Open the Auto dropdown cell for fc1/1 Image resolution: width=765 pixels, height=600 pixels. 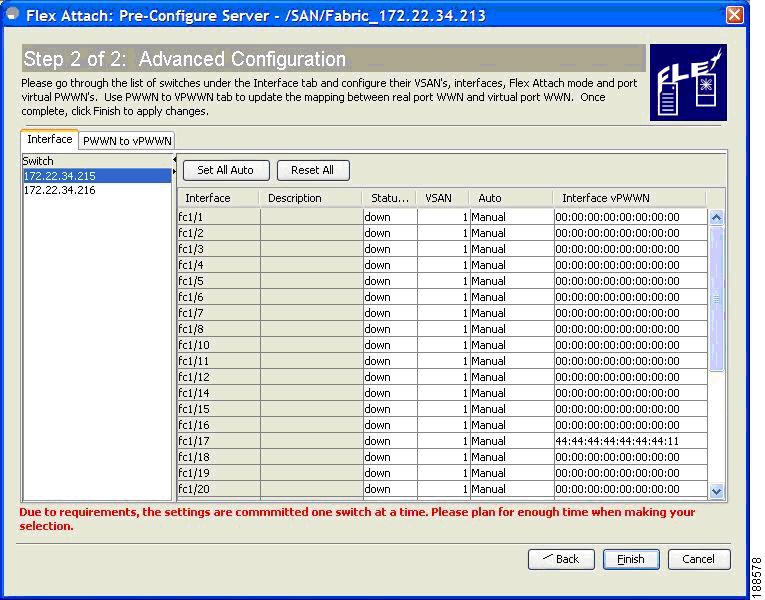[512, 217]
